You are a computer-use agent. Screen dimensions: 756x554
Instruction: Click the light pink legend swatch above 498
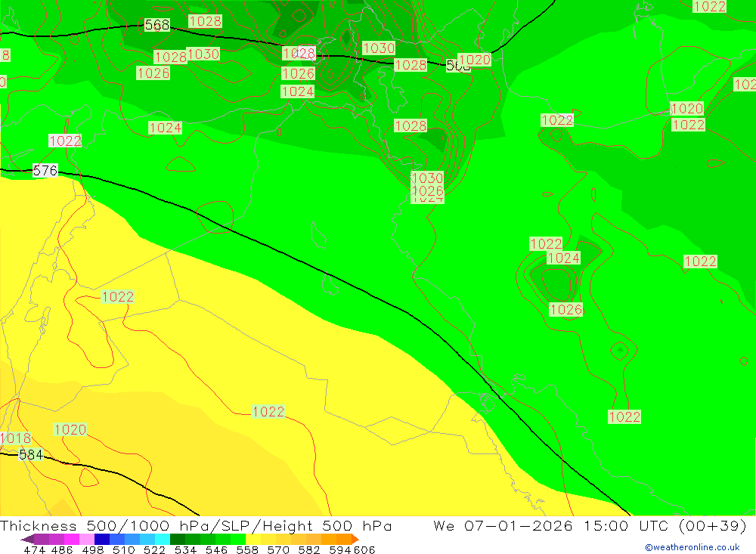click(87, 539)
